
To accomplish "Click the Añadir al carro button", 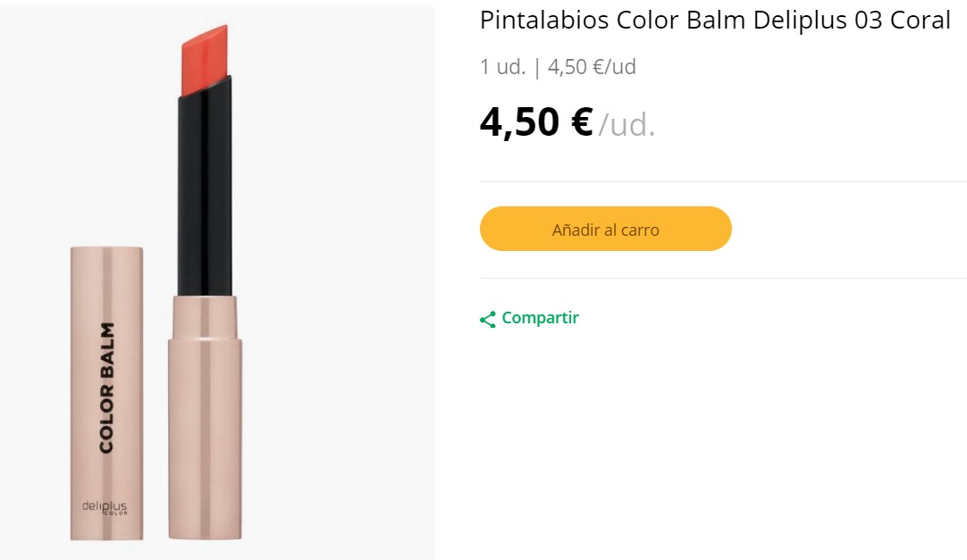I will [x=605, y=230].
